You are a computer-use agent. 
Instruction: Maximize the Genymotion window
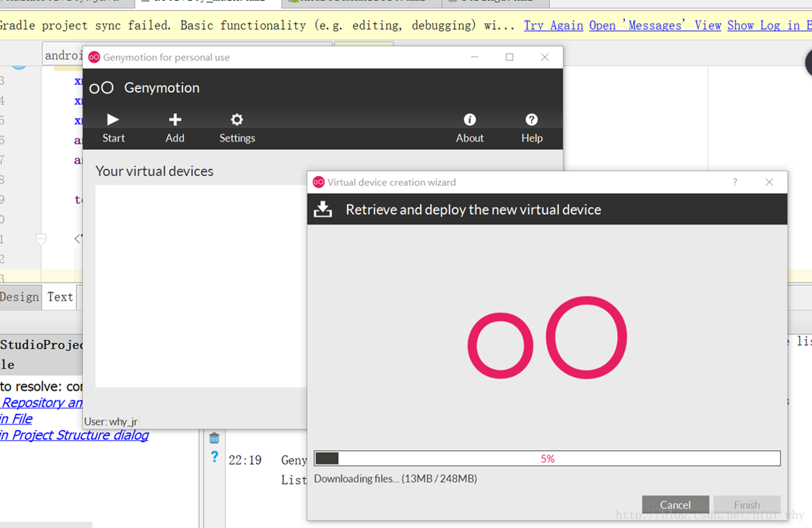tap(509, 57)
